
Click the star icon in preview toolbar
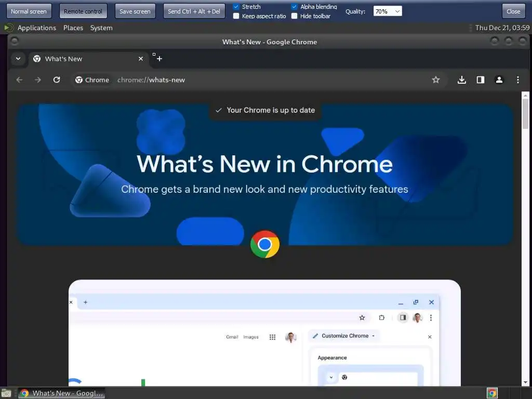(x=362, y=317)
